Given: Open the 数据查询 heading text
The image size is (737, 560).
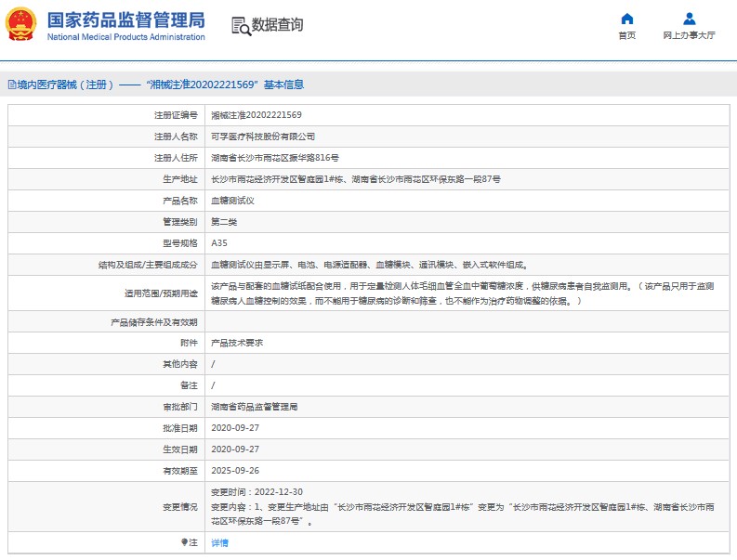Looking at the screenshot, I should pos(277,25).
